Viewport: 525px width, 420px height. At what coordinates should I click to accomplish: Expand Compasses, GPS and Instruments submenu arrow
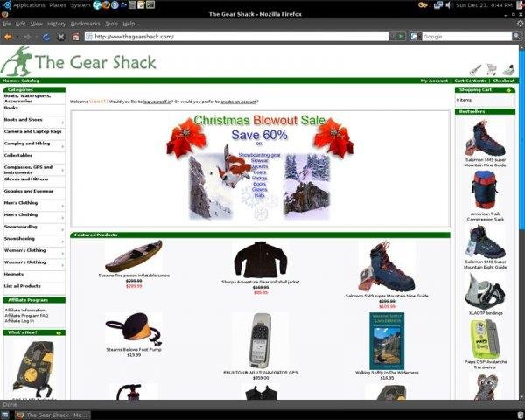(x=63, y=170)
